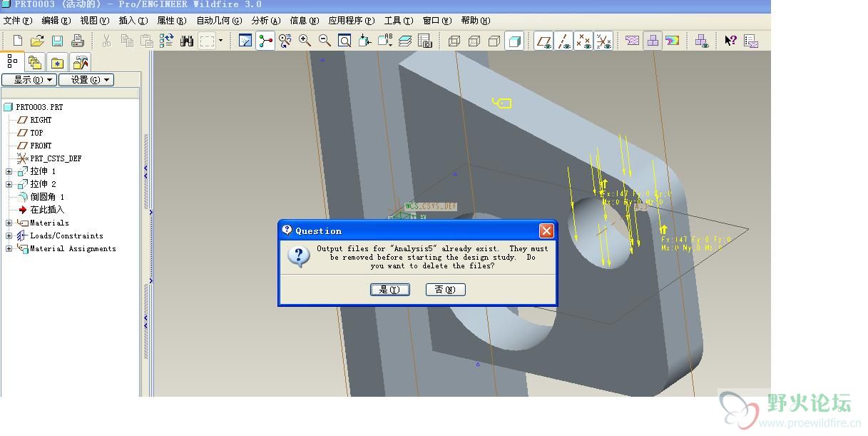Click the Copy icon in toolbar

[x=127, y=41]
